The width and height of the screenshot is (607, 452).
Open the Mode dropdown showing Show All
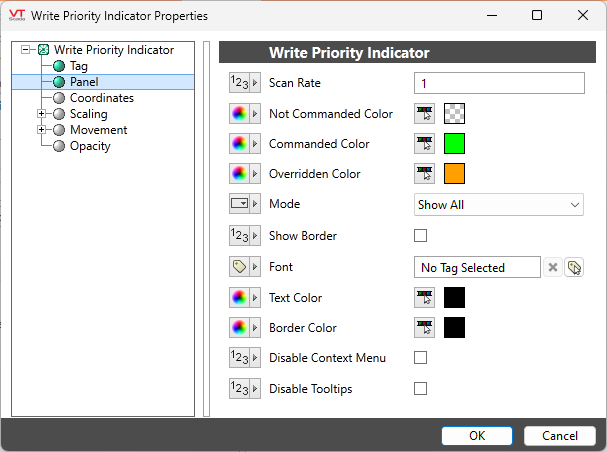point(498,205)
